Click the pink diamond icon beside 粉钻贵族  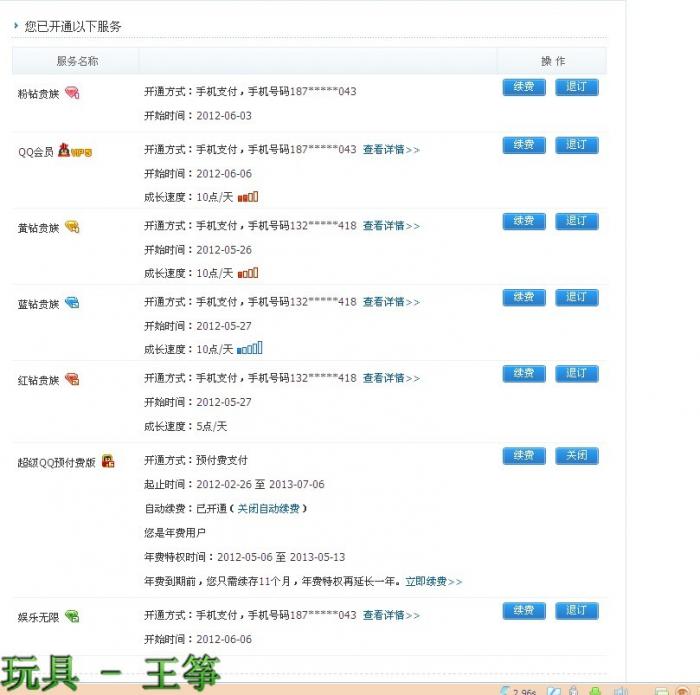tap(72, 93)
